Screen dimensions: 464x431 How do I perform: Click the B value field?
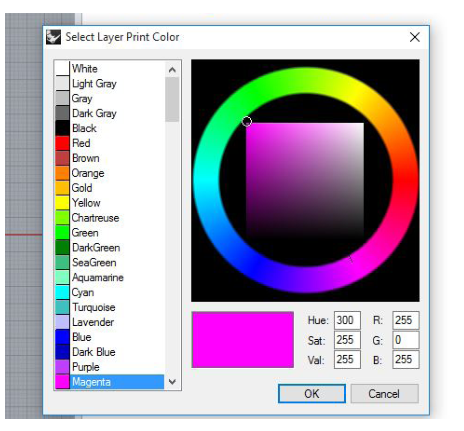(406, 359)
